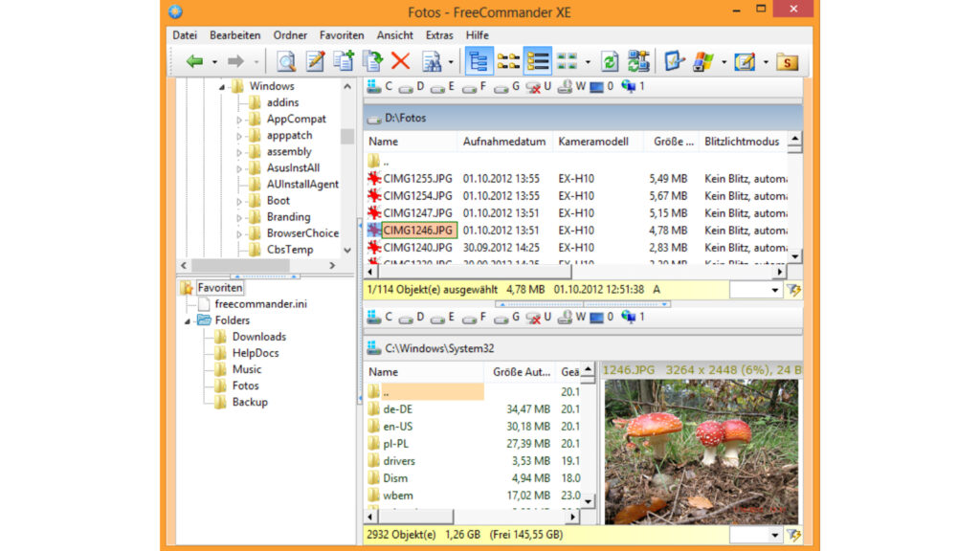Image resolution: width=980 pixels, height=551 pixels.
Task: Expand the Boot tree folder
Action: (239, 201)
